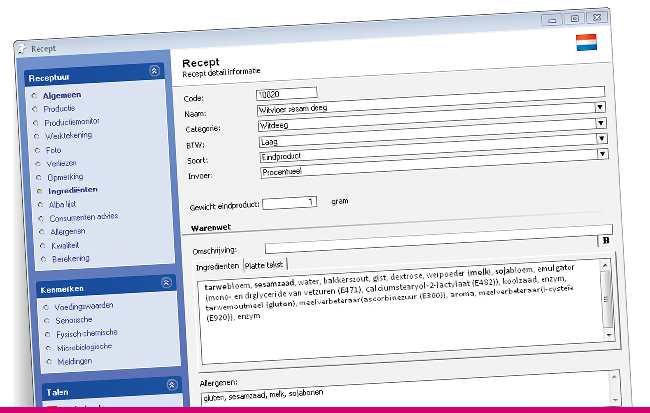Open Meldingen under Kenmerken
The width and height of the screenshot is (650, 413).
75,362
